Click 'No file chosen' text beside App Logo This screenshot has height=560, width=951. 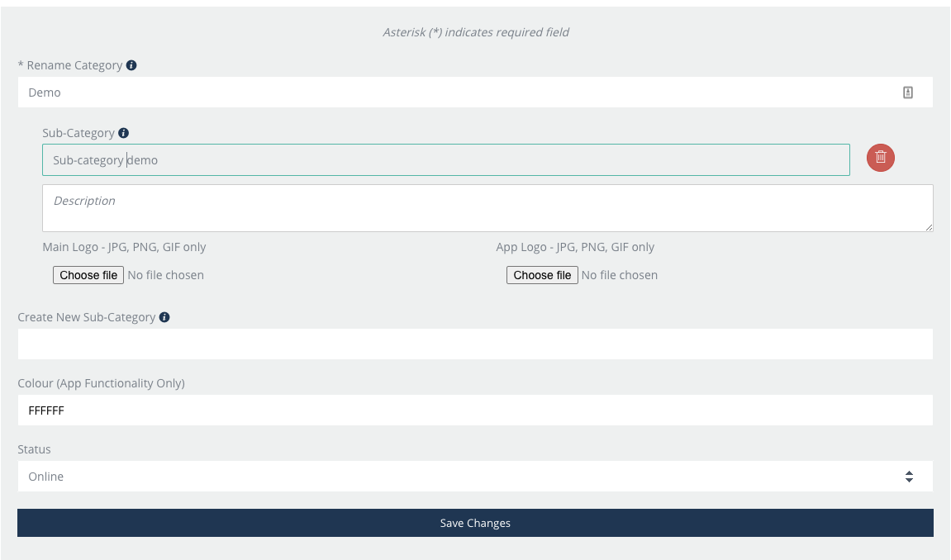(x=620, y=275)
